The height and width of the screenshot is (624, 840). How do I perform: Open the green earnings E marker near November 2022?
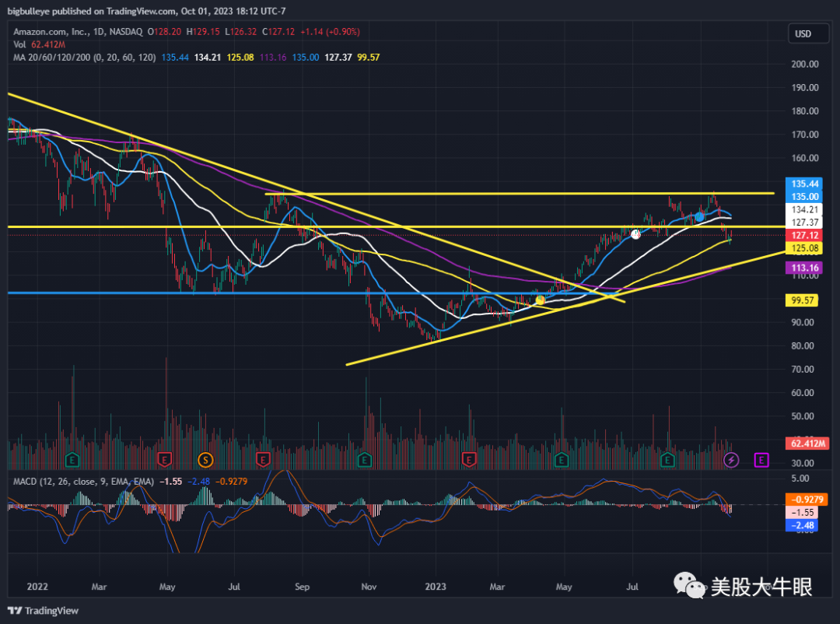tap(365, 459)
